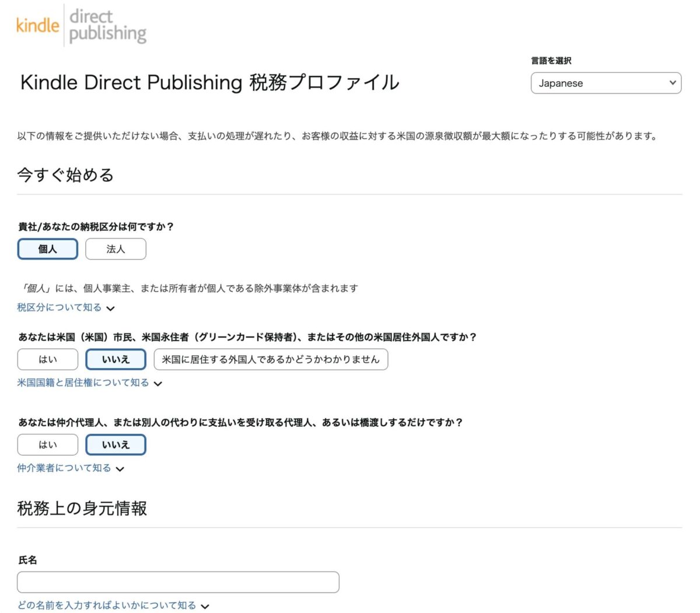Choose はい for US citizen question
700x613 pixels.
coord(47,359)
